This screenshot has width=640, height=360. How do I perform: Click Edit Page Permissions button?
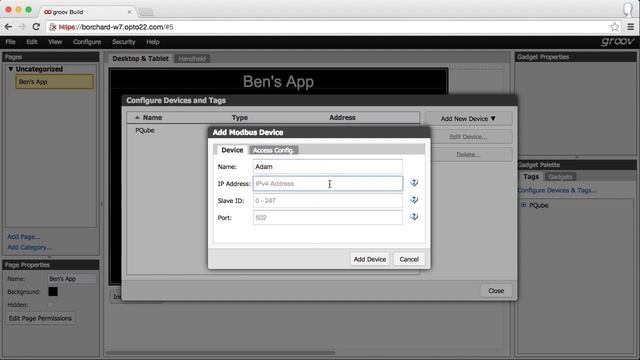click(40, 318)
